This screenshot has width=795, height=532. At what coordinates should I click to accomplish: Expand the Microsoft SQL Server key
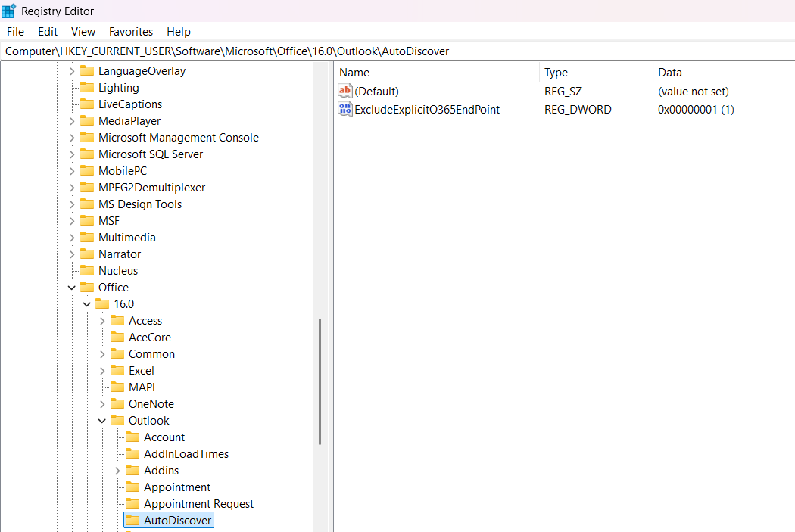72,154
